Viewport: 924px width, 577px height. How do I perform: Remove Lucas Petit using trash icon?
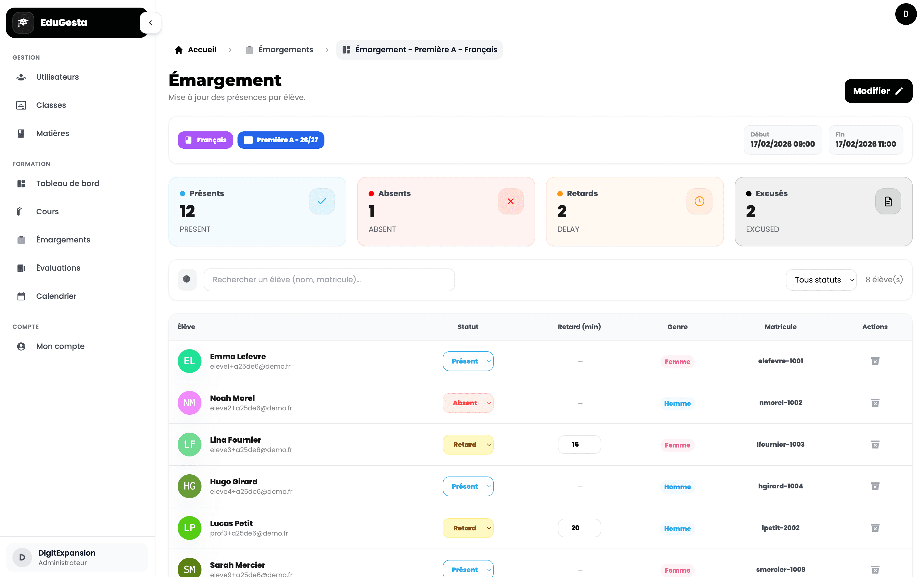875,528
